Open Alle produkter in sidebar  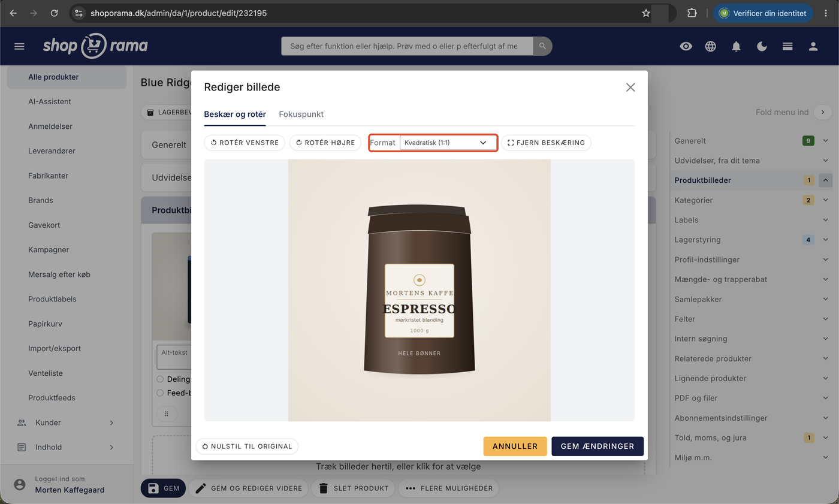(x=67, y=77)
